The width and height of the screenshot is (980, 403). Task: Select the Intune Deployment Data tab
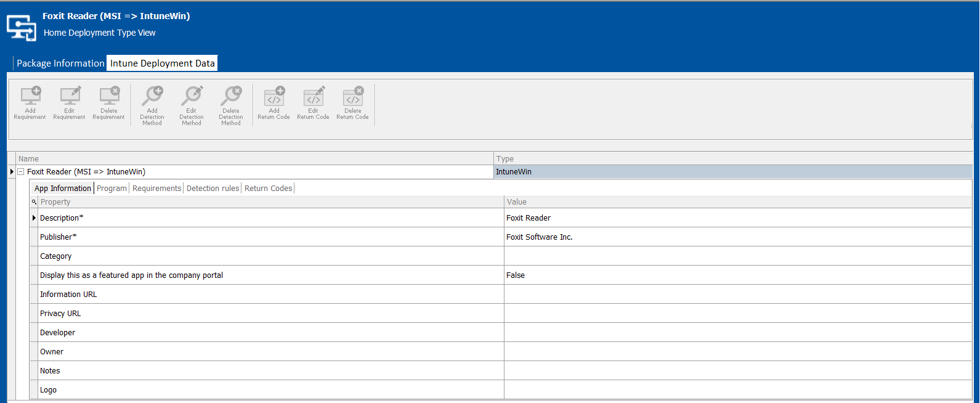(162, 63)
